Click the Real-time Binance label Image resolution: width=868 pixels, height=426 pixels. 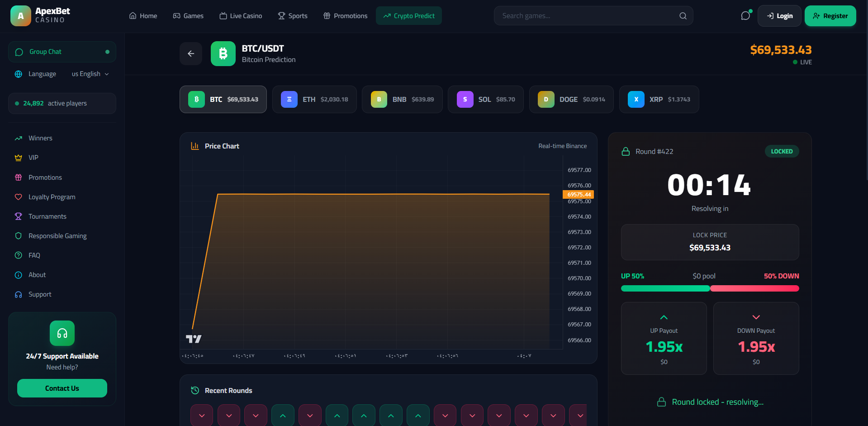562,146
